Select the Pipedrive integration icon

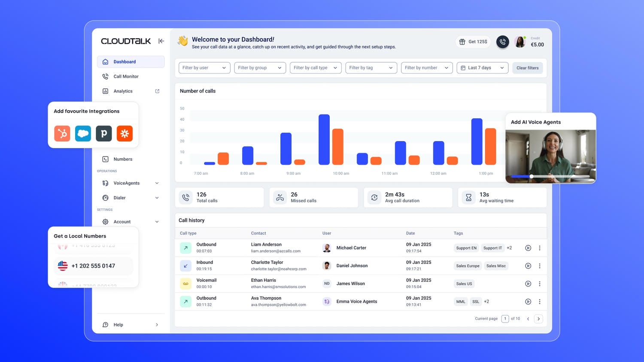coord(103,133)
